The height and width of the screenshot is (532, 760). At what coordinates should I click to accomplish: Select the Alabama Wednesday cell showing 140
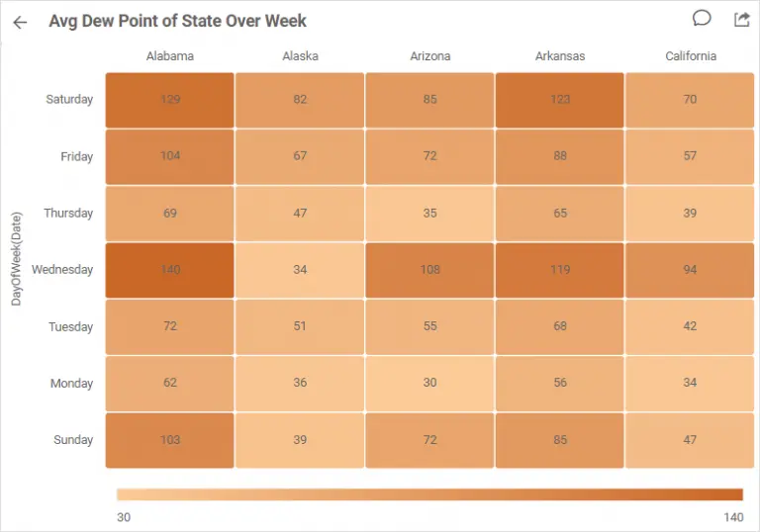(x=170, y=270)
